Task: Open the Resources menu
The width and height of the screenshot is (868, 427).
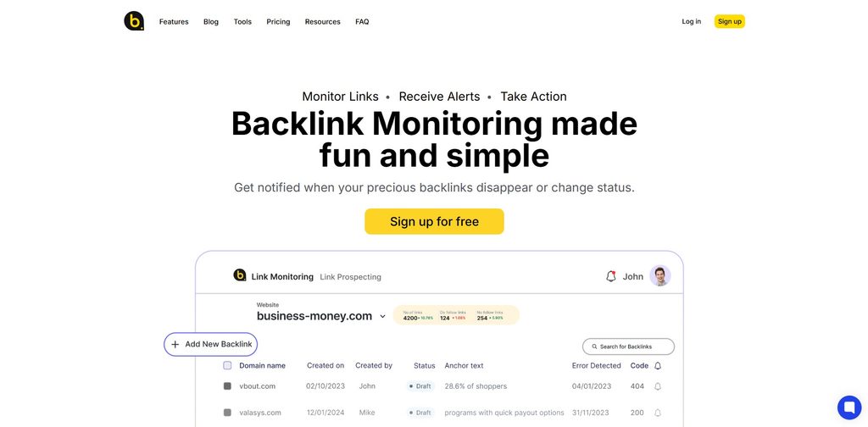Action: (x=323, y=21)
